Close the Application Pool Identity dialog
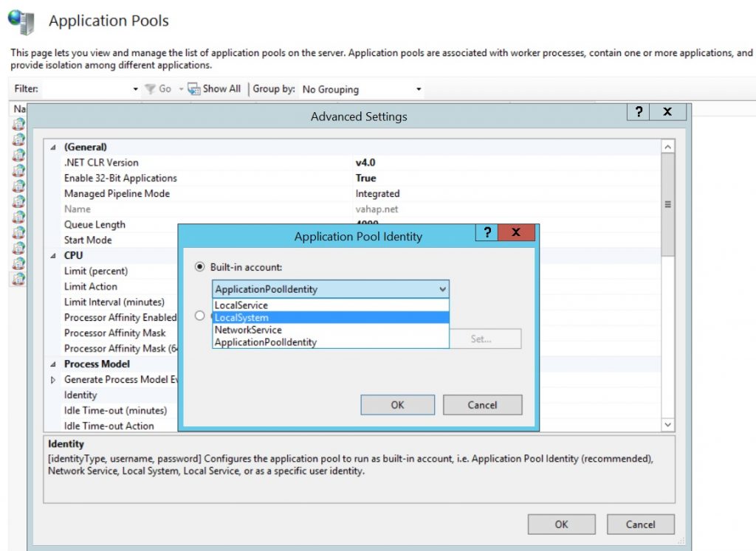The image size is (756, 551). click(516, 232)
